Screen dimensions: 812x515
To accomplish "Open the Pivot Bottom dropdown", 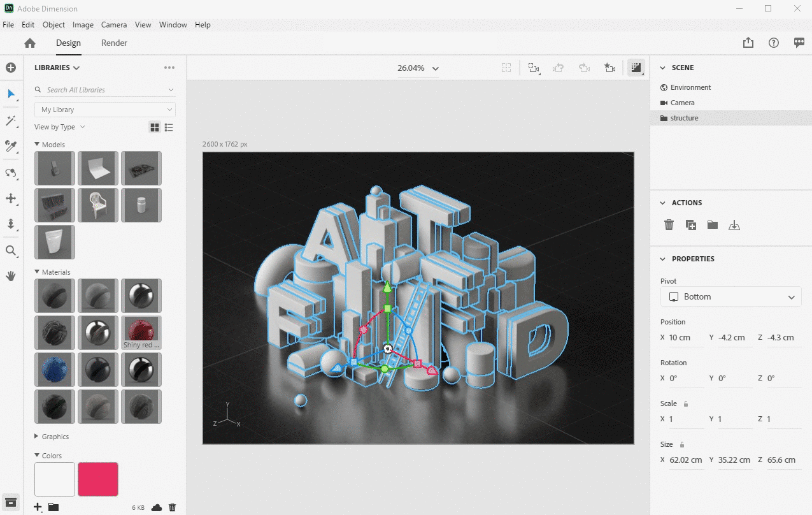I will click(731, 297).
